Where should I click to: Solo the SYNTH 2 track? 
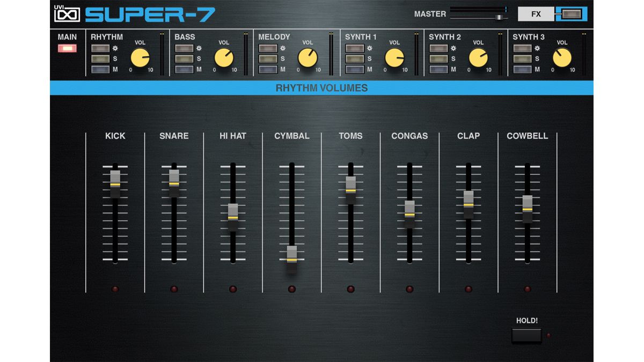coord(438,59)
